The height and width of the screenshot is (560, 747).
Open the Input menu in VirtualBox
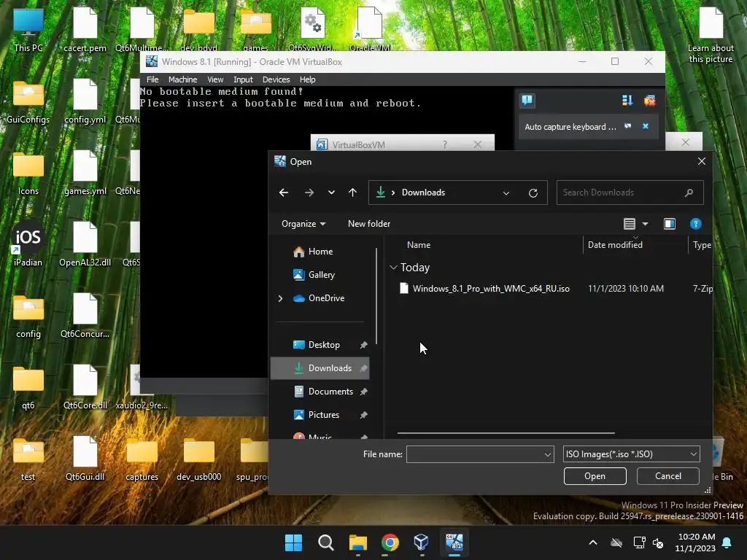click(x=243, y=79)
